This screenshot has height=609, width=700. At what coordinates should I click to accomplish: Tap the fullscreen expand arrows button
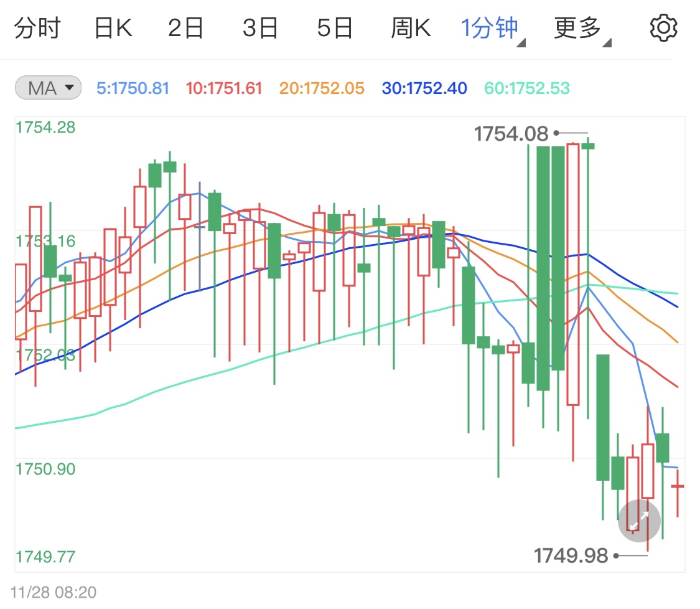pyautogui.click(x=639, y=521)
